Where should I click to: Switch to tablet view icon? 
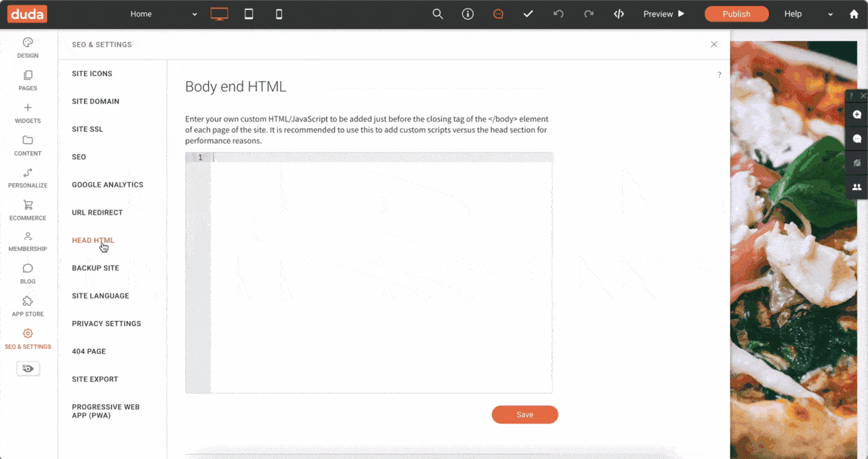point(249,14)
